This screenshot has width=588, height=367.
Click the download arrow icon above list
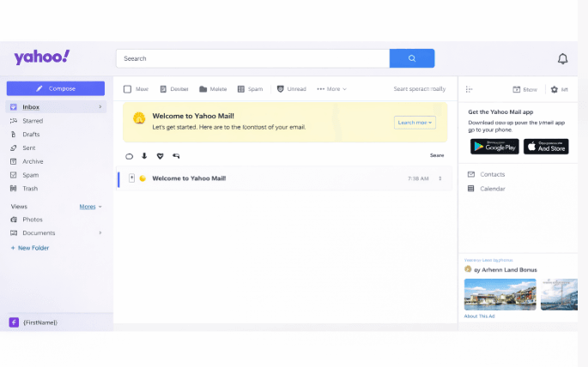144,156
